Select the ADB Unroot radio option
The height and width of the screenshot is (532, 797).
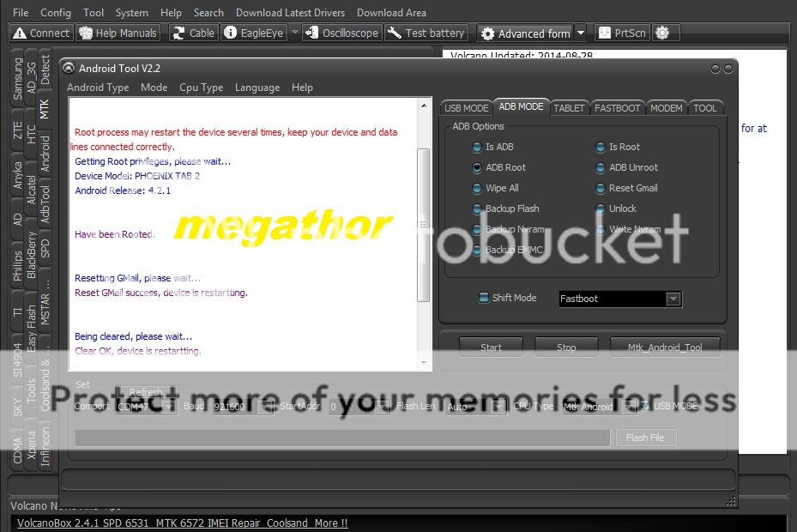[601, 168]
